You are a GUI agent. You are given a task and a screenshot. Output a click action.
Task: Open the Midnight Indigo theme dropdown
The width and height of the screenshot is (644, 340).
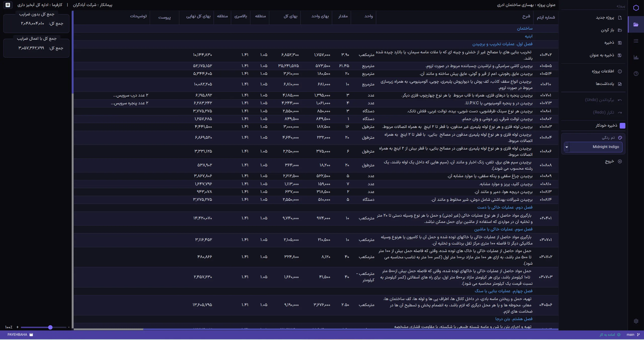pyautogui.click(x=593, y=147)
